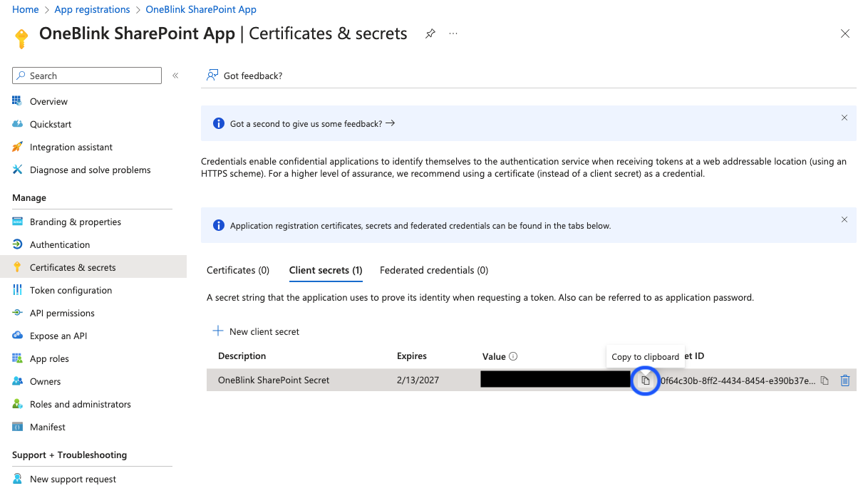Click the app key icon in title
868x503 pixels.
21,38
